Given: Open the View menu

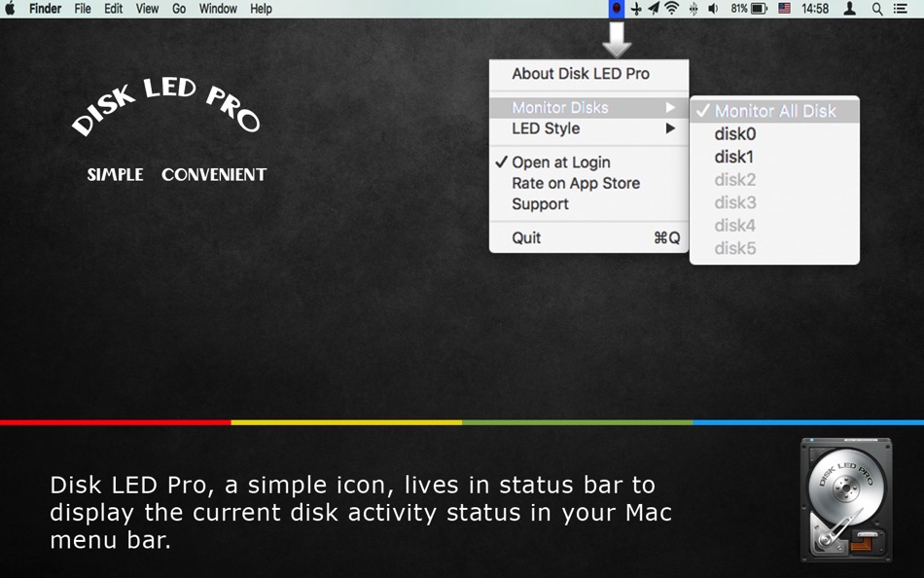Looking at the screenshot, I should coord(147,9).
